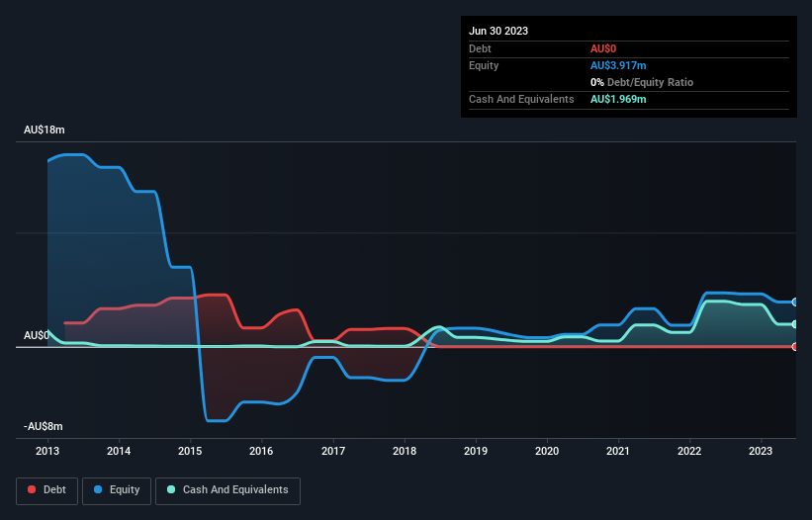Click the AU$0 y-axis label
The image size is (812, 520).
tap(37, 335)
